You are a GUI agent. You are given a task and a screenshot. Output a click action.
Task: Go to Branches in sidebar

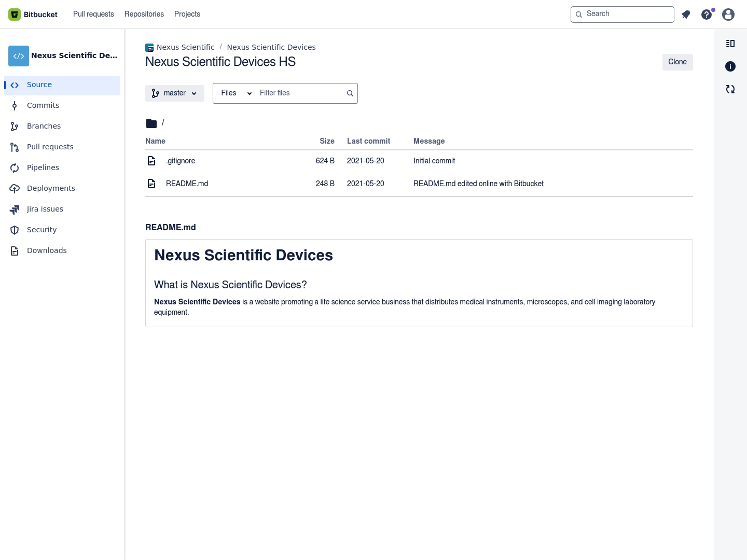click(x=62, y=127)
